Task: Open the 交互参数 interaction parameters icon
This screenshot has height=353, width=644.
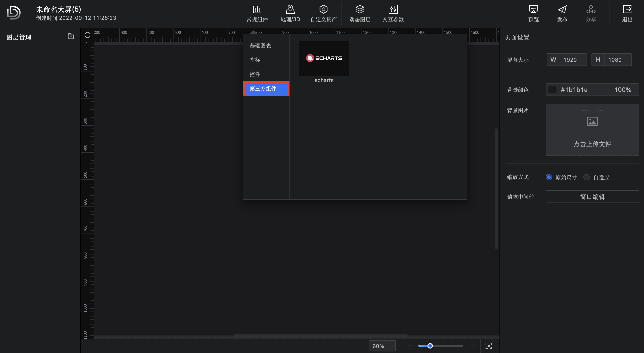Action: click(x=393, y=10)
